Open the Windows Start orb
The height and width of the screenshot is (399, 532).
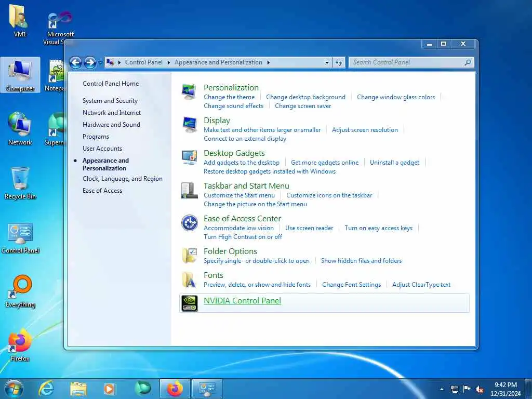coord(14,389)
